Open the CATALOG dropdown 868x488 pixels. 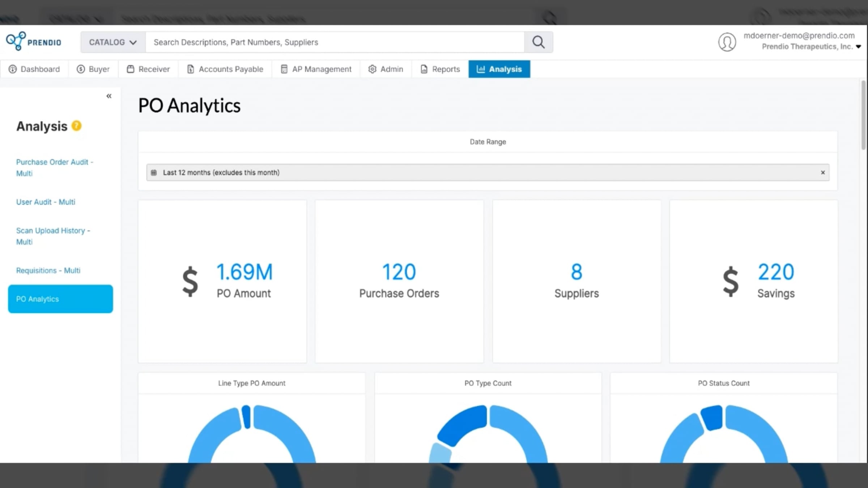(113, 42)
